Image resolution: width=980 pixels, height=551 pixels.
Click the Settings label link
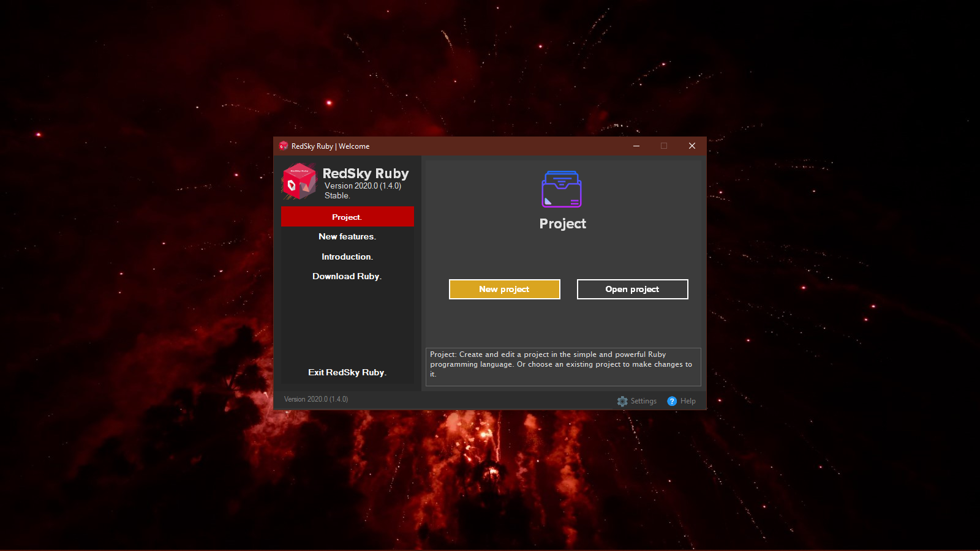click(x=644, y=401)
